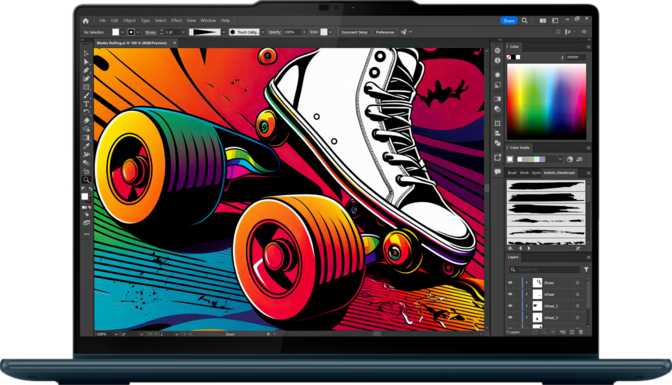Toggle visibility eye of the third layer
Screen dimensions: 672x385
[x=510, y=306]
